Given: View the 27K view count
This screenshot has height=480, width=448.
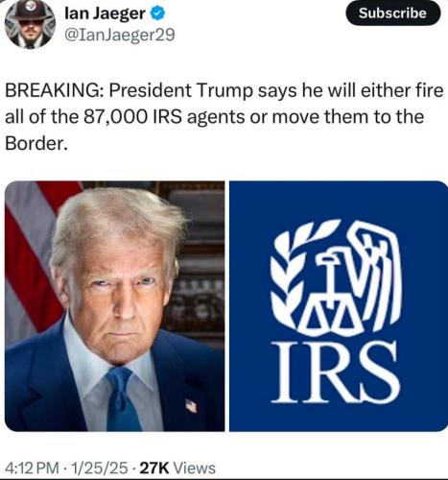Looking at the screenshot, I should 154,468.
